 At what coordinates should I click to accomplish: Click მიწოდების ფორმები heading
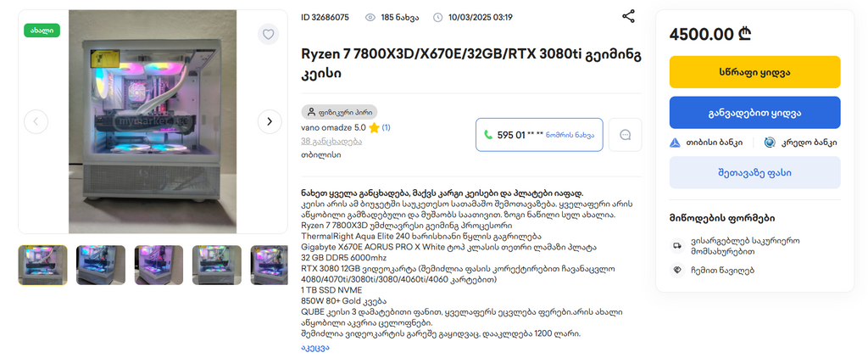coord(722,218)
